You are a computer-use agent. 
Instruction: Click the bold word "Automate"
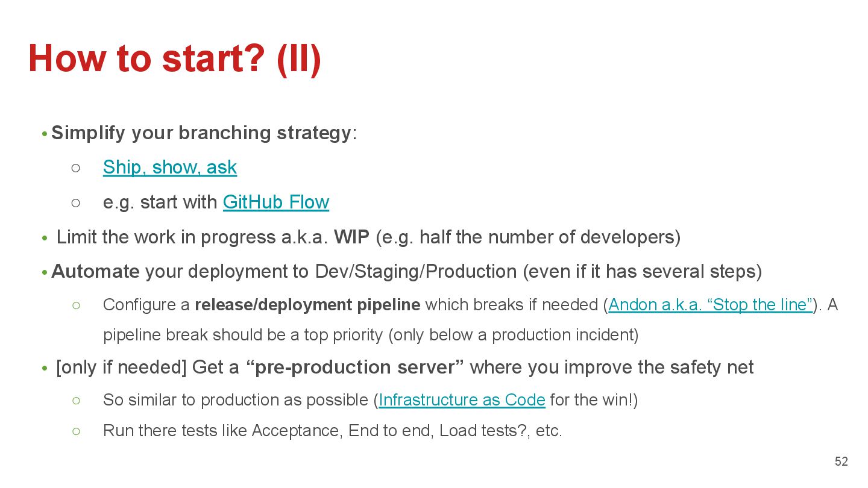(x=96, y=272)
